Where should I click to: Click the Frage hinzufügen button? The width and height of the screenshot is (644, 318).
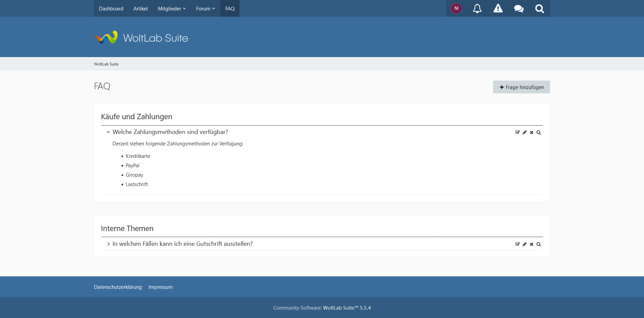tap(521, 87)
